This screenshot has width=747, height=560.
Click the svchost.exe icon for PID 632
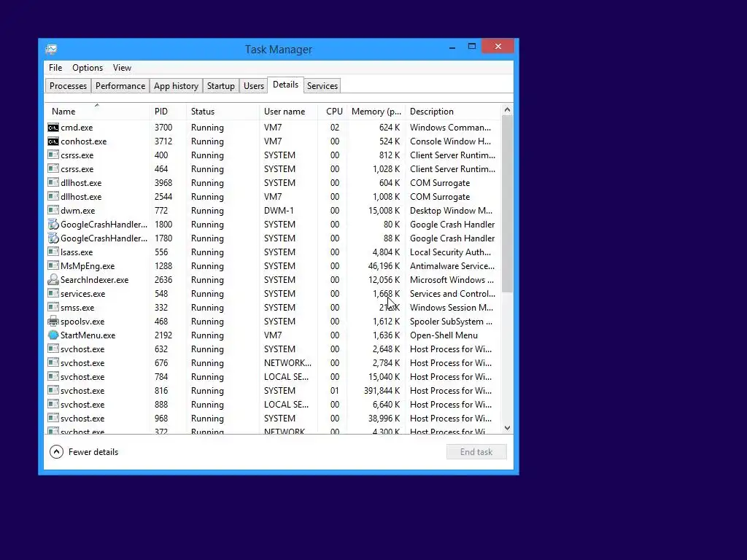(53, 349)
